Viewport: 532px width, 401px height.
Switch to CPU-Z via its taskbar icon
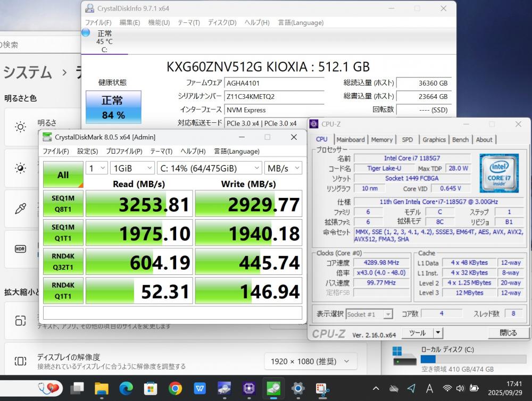248,388
